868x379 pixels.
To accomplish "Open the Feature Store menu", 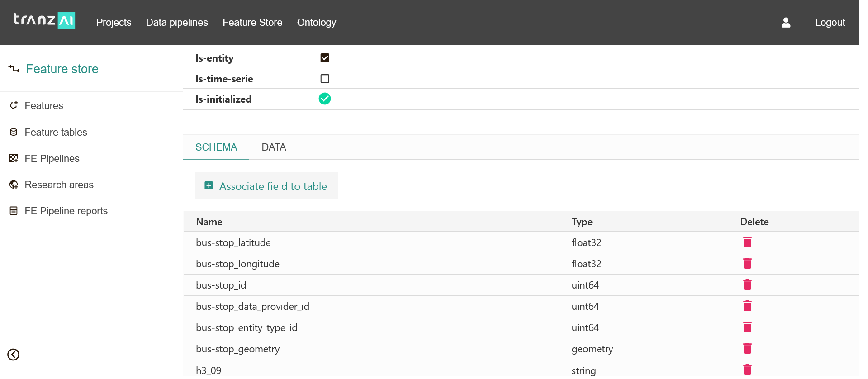I will 252,23.
